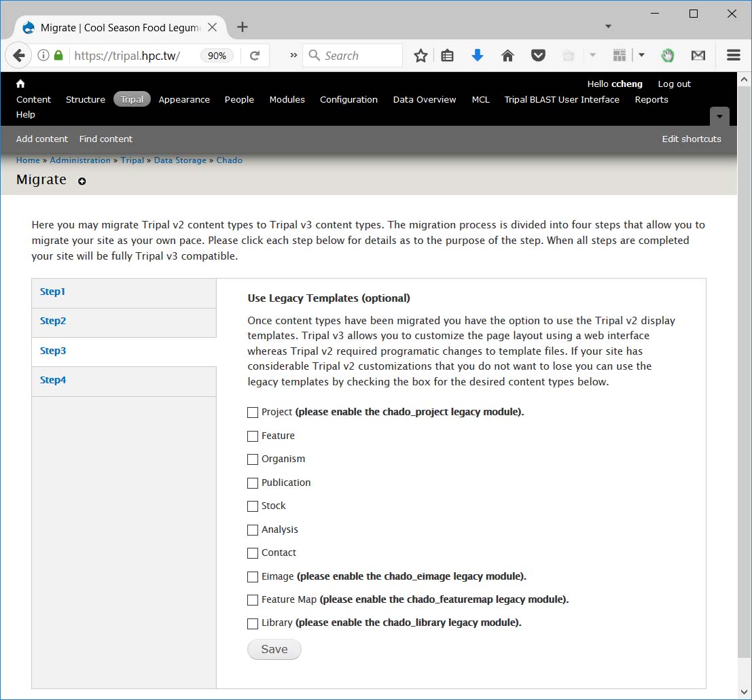This screenshot has height=700, width=752.
Task: Click the mail envelope toolbar icon
Action: 698,56
